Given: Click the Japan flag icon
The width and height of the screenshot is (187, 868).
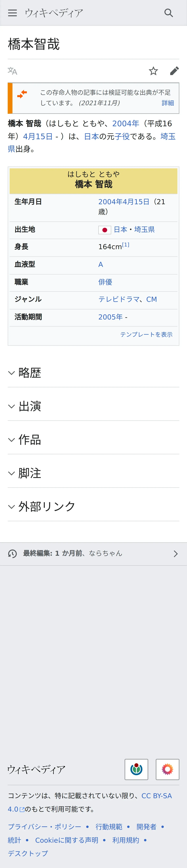Looking at the screenshot, I should point(105,230).
